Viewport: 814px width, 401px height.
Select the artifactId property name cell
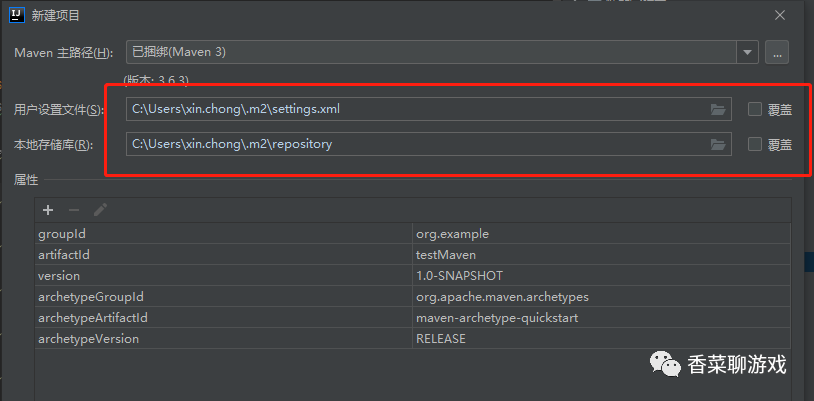coord(224,255)
